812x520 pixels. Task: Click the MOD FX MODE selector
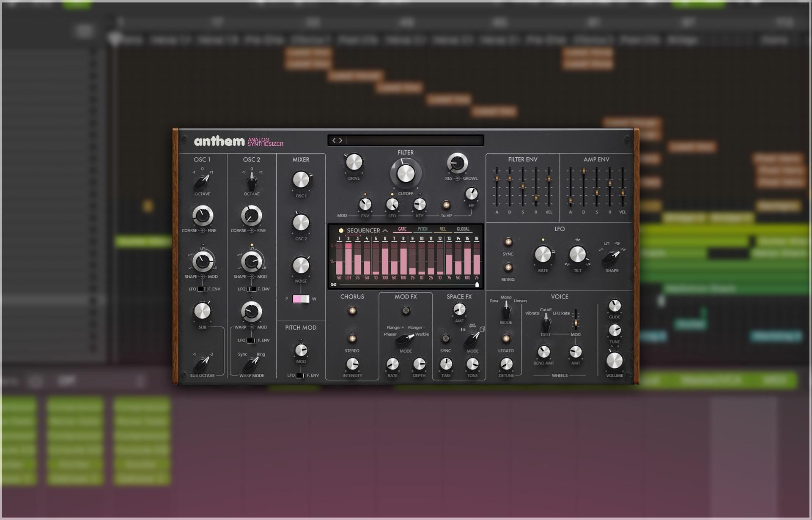pyautogui.click(x=406, y=339)
